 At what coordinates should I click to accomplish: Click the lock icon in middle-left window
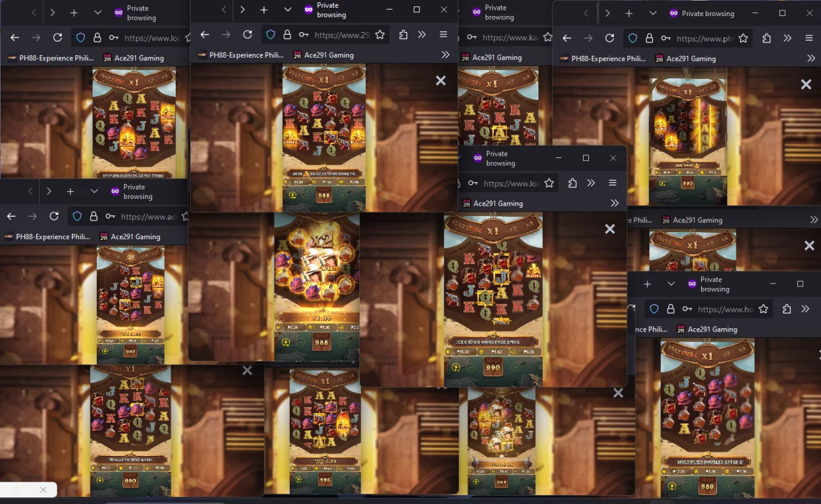click(93, 216)
